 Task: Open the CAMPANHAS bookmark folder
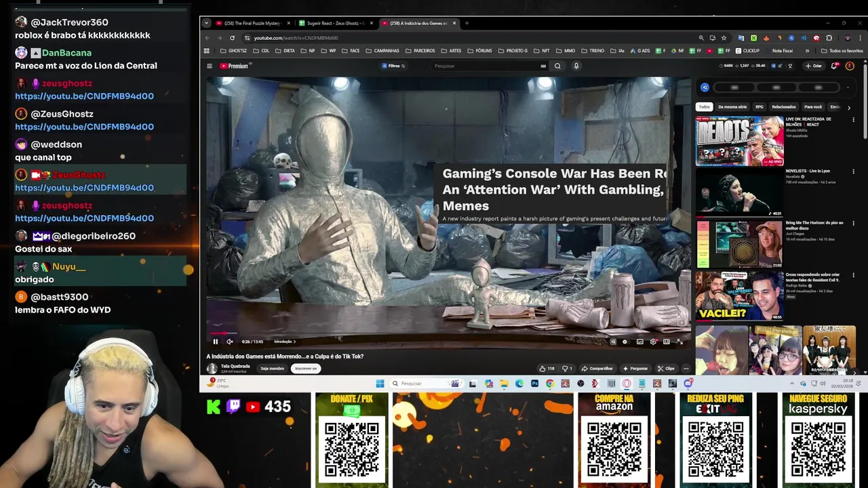click(x=382, y=51)
